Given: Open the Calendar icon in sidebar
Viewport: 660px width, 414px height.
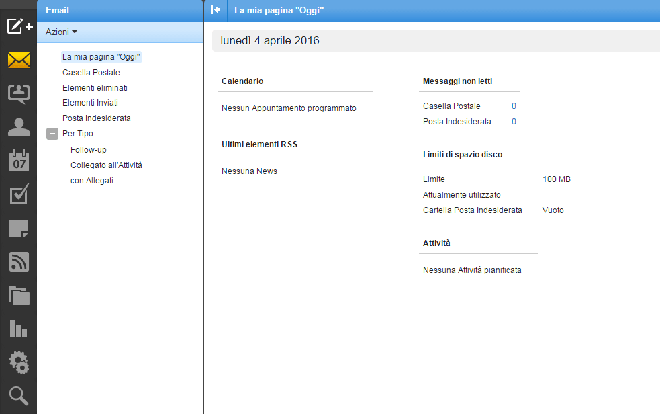Looking at the screenshot, I should pos(18,160).
